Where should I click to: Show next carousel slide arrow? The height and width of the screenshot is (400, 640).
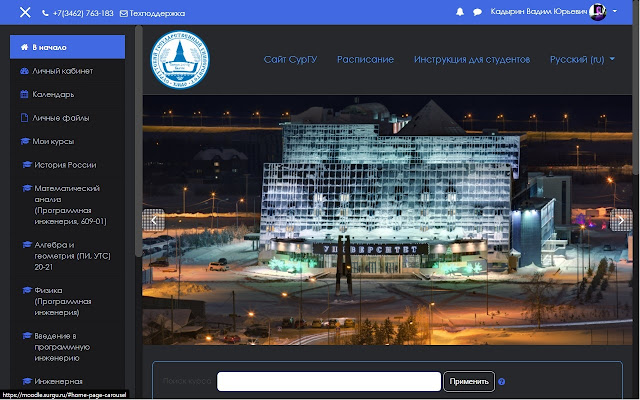coord(621,220)
